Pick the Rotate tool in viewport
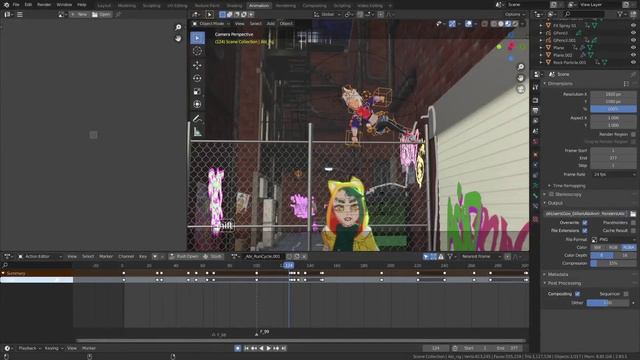The height and width of the screenshot is (360, 640). tap(197, 78)
